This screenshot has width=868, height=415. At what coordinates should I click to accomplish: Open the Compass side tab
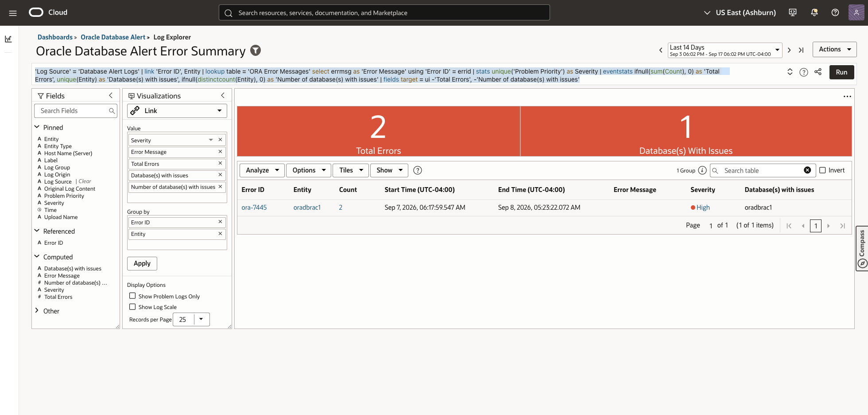click(x=862, y=248)
